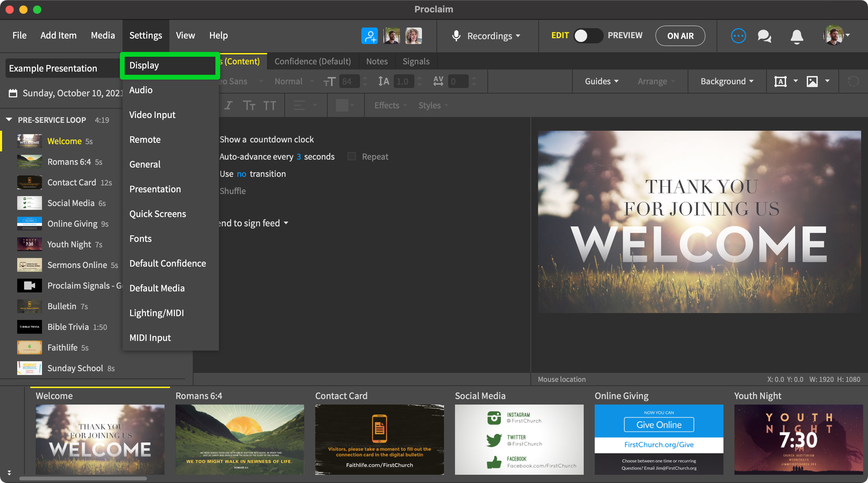
Task: Select Video Input settings
Action: (171, 115)
